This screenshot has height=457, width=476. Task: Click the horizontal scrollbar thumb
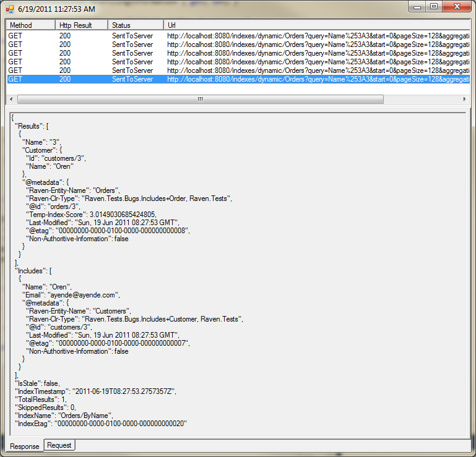[x=201, y=99]
